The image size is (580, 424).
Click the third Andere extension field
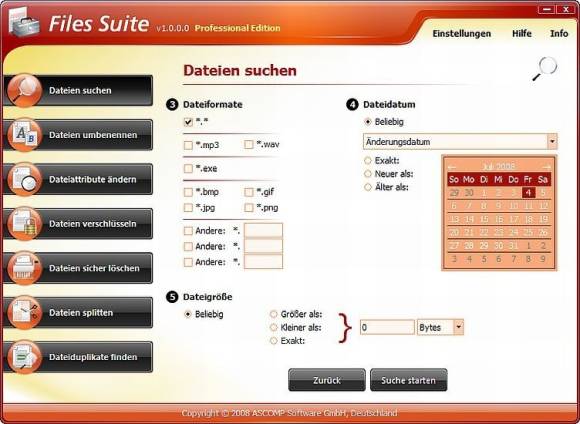coord(263,262)
